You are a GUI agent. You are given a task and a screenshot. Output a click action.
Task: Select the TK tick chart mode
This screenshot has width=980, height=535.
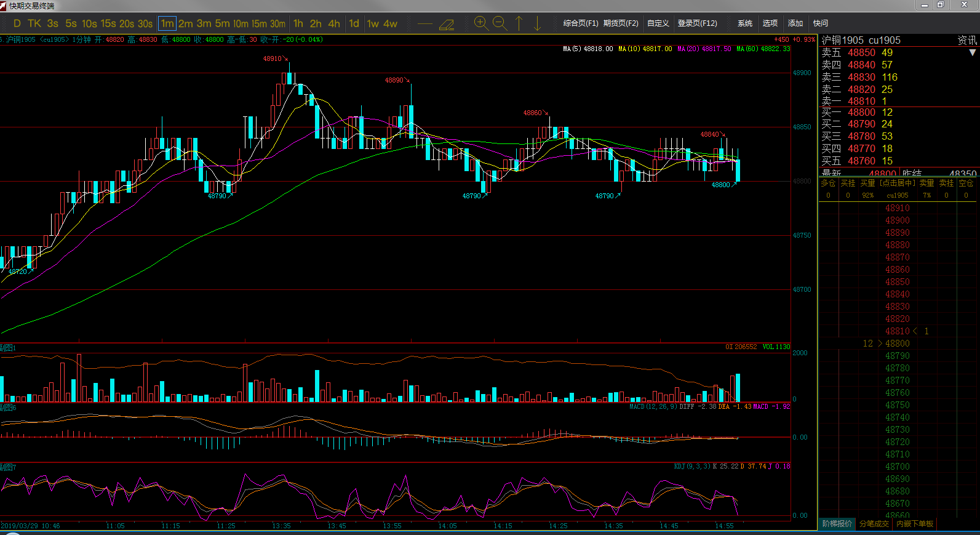(34, 23)
